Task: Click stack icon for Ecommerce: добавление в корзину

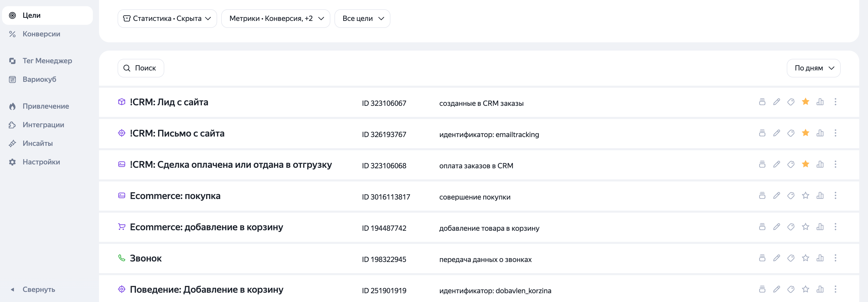Action: click(x=762, y=227)
